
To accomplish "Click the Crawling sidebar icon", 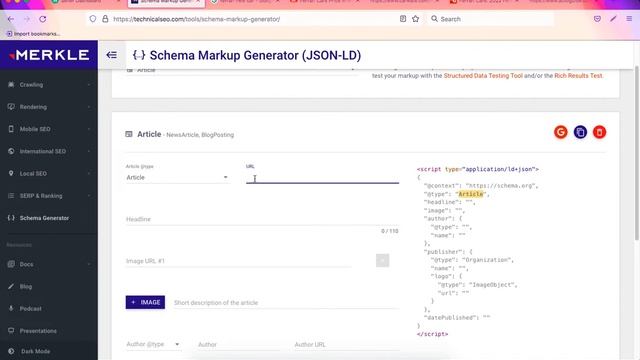I will pos(11,84).
